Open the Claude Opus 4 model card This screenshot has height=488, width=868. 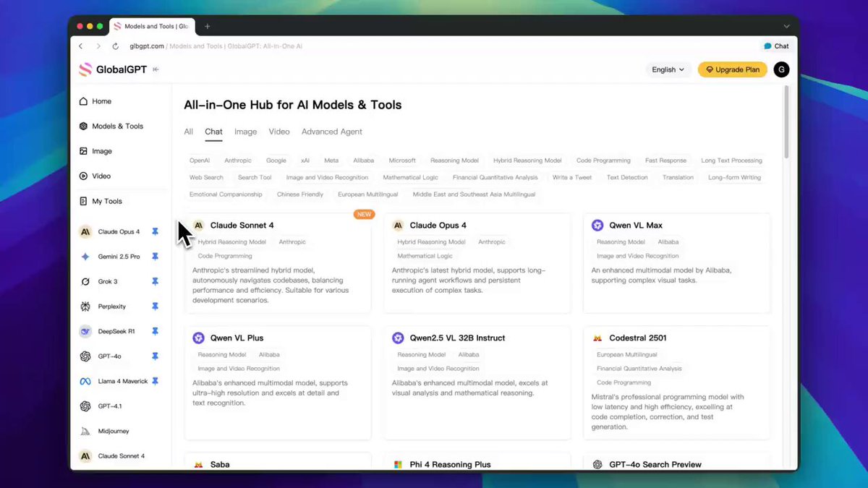477,262
